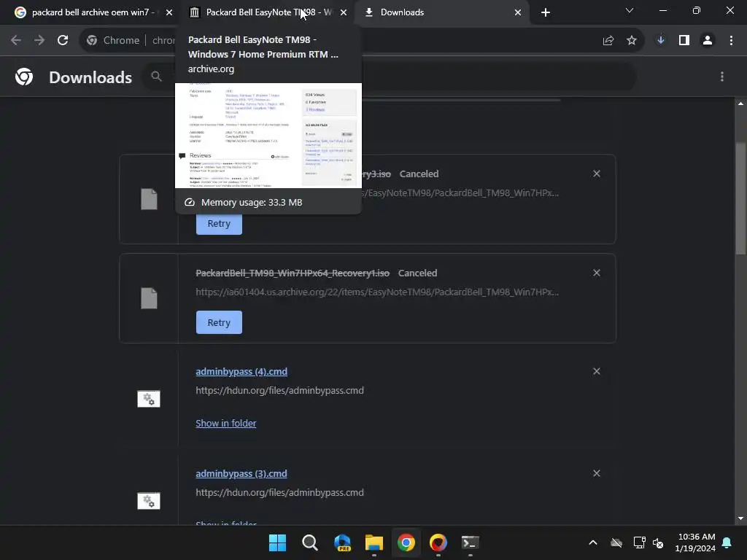Remove Recovery3.iso entry from list
Viewport: 747px width, 560px height.
597,174
